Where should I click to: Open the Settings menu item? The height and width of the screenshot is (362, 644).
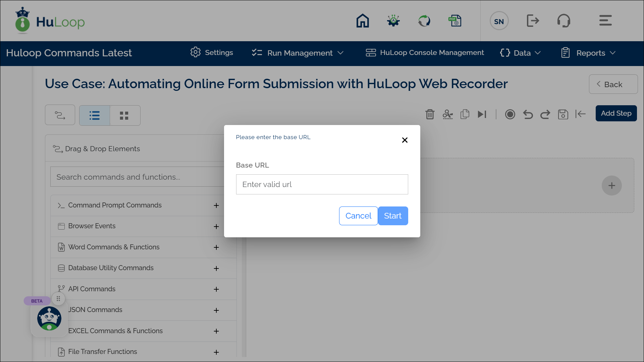[212, 53]
